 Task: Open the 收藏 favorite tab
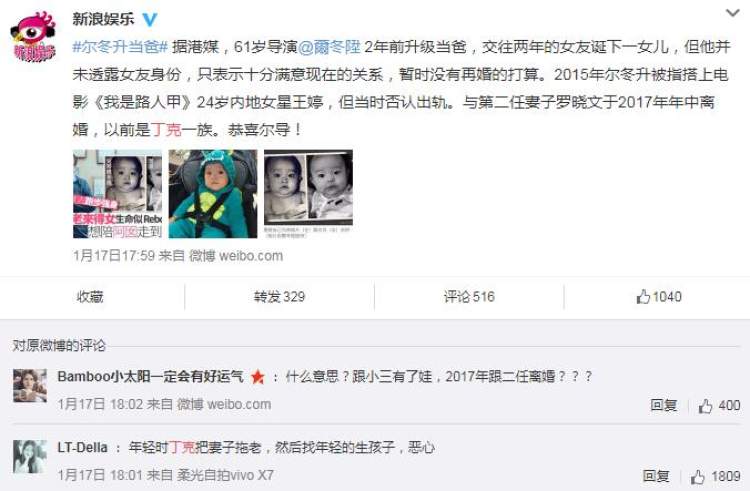tap(90, 297)
